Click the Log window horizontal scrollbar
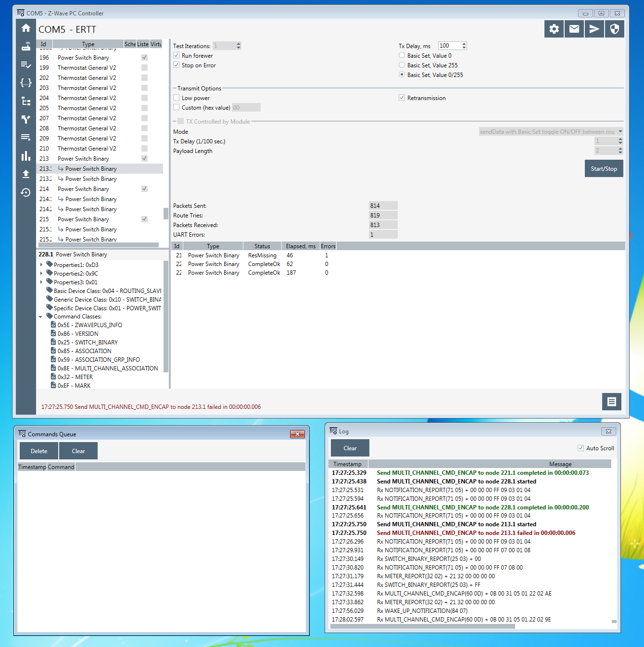This screenshot has width=644, height=647. (423, 626)
